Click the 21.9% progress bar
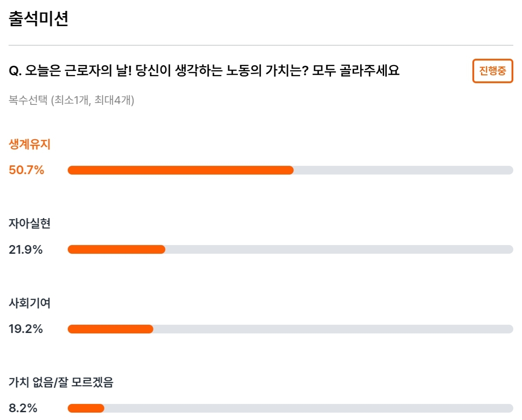This screenshot has height=420, width=522. (x=290, y=249)
